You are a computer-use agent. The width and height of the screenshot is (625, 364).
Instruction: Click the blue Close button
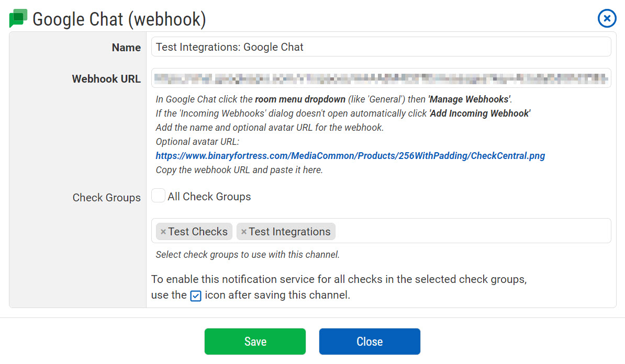pyautogui.click(x=370, y=342)
